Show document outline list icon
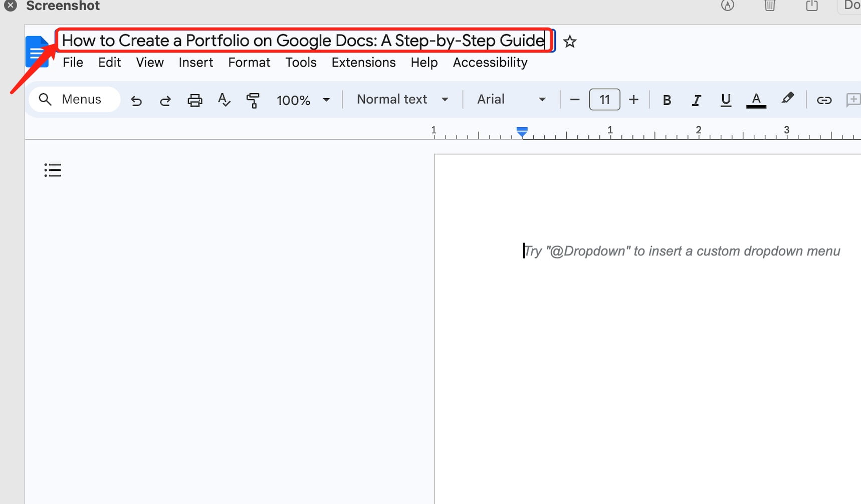The image size is (861, 504). pyautogui.click(x=53, y=170)
